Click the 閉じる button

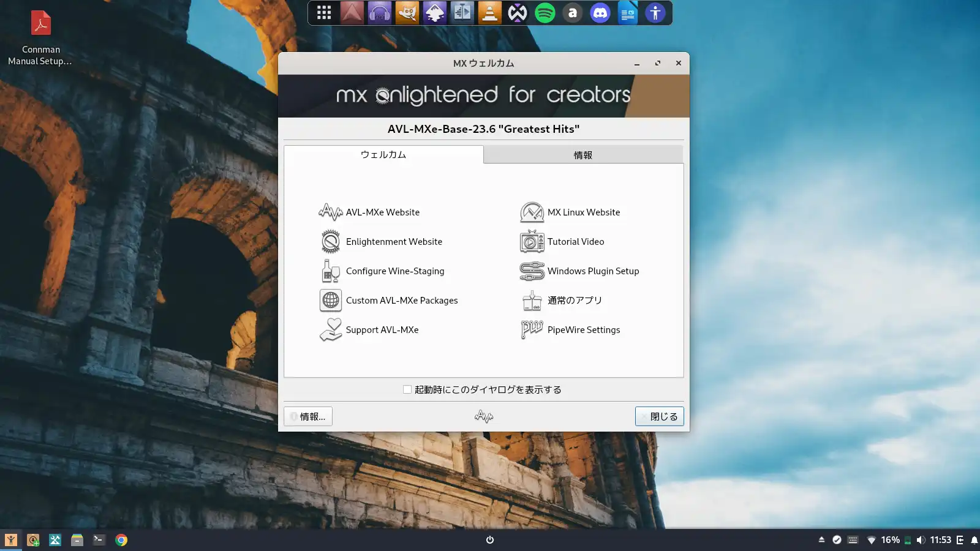659,416
